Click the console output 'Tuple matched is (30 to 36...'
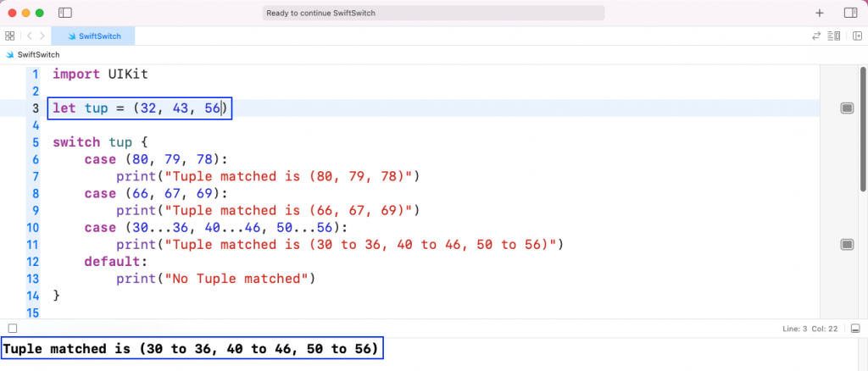Image resolution: width=868 pixels, height=371 pixels. pyautogui.click(x=192, y=349)
